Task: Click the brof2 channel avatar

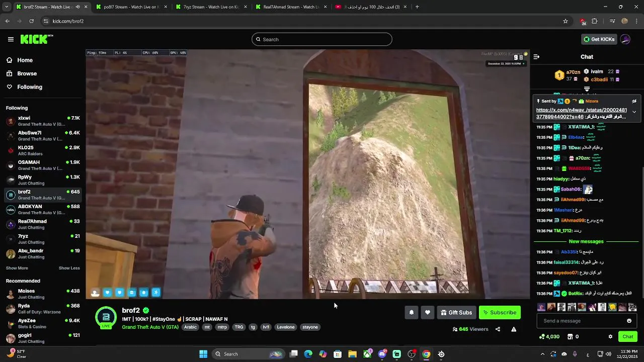Action: (x=106, y=317)
